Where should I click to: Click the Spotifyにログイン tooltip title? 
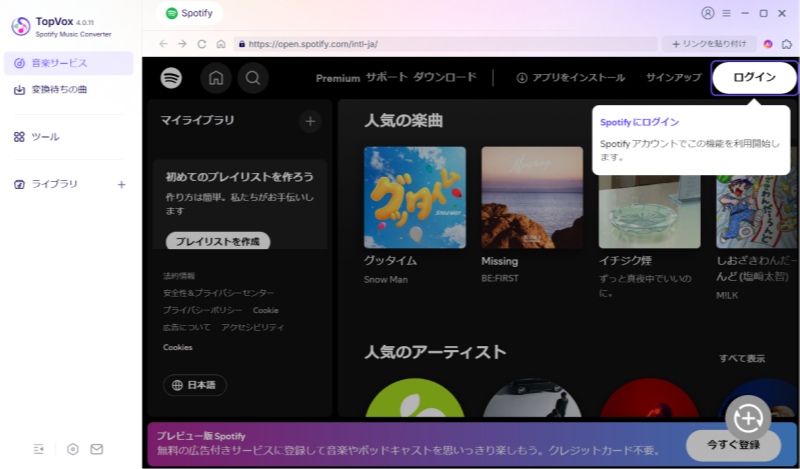click(639, 122)
